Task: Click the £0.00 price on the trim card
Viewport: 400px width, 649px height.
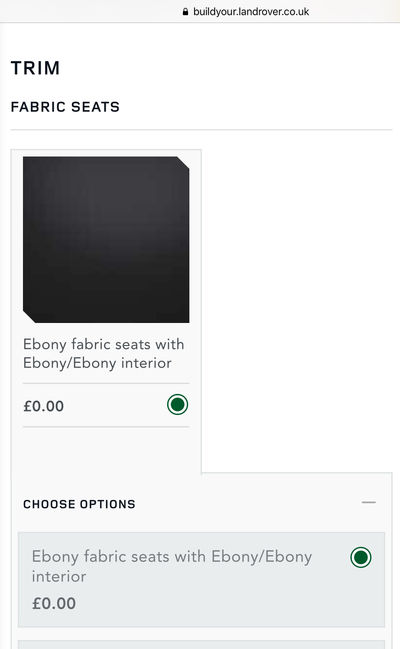Action: click(43, 406)
